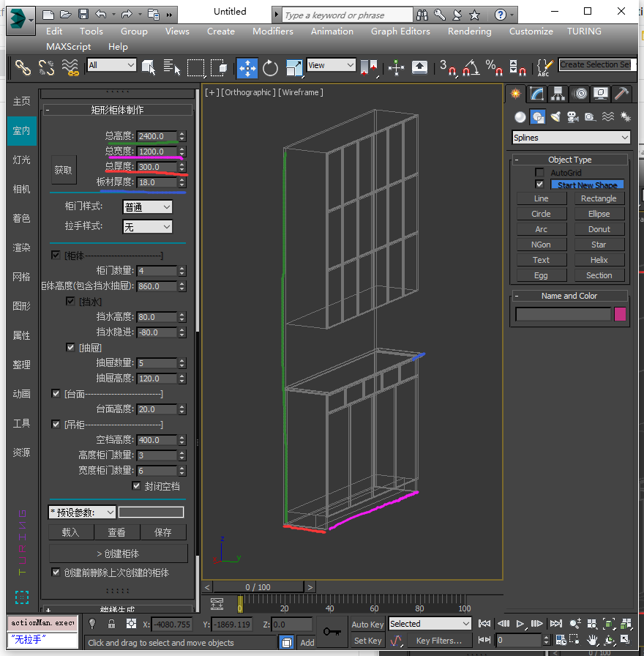The image size is (644, 656).
Task: Click the 创建柜体 button
Action: (118, 553)
